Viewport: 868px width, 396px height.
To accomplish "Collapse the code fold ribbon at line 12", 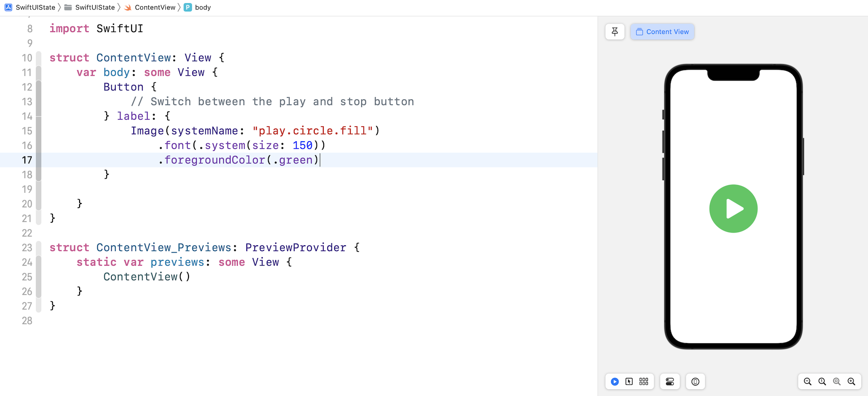I will coord(39,87).
